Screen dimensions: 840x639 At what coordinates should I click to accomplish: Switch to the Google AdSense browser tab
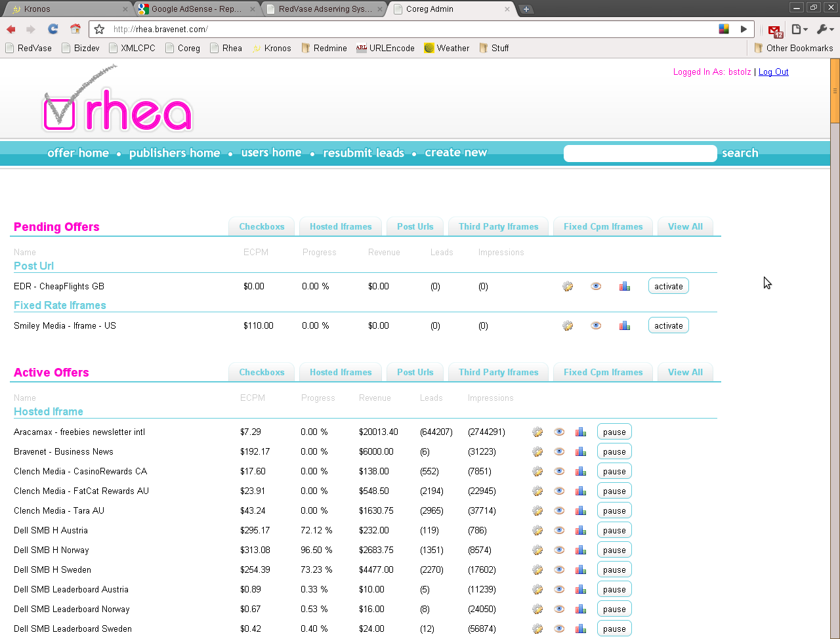tap(196, 9)
